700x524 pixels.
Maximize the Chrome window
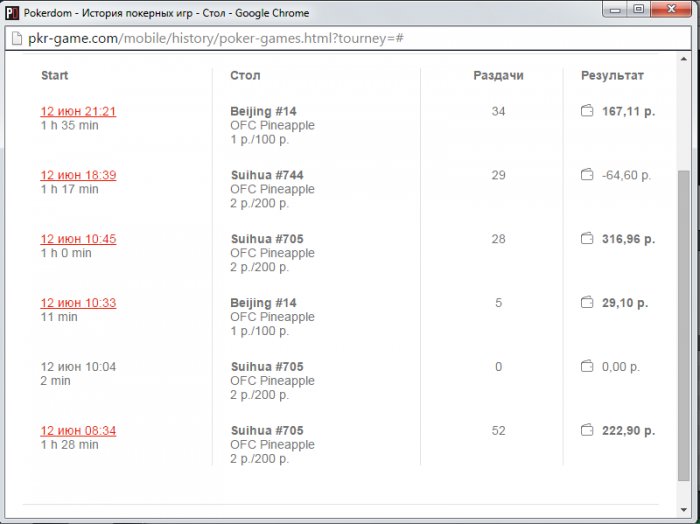639,9
